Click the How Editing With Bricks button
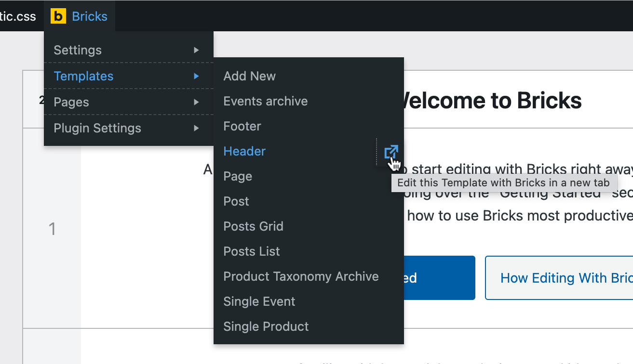 (559, 278)
